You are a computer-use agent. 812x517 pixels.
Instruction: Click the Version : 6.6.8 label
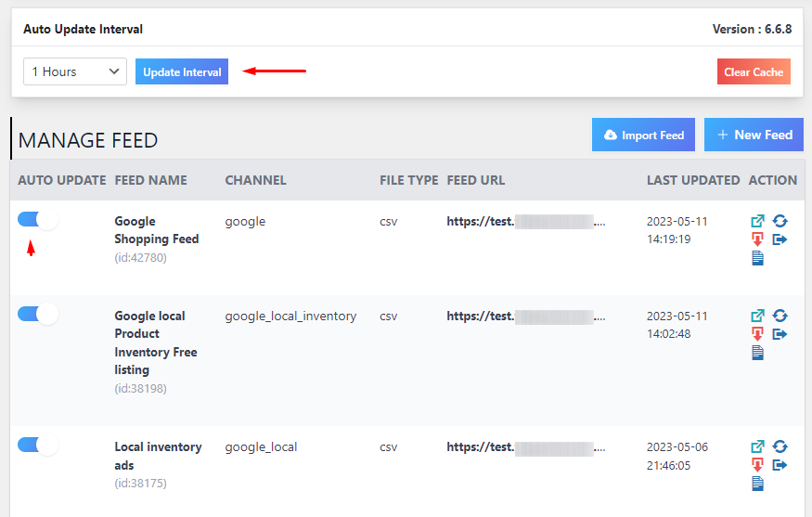752,29
